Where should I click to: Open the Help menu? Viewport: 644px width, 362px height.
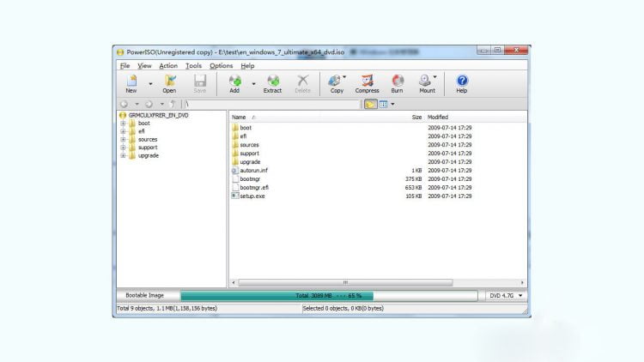(x=247, y=66)
